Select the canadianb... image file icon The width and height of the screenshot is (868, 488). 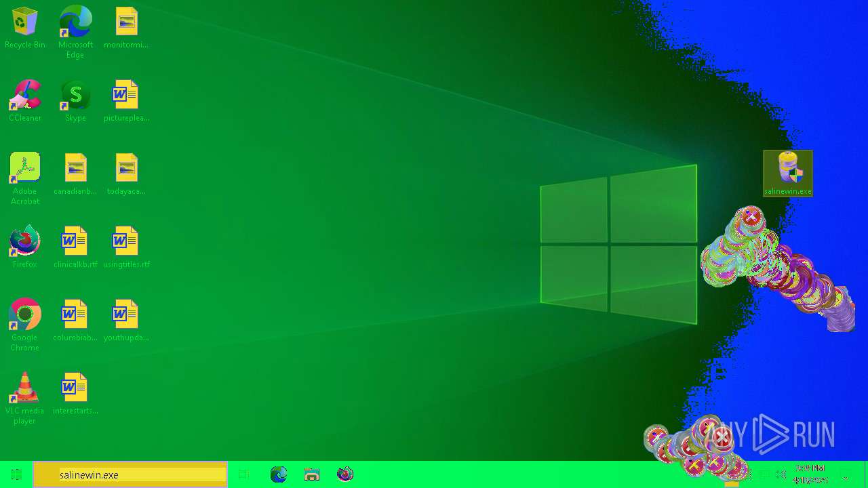(75, 175)
